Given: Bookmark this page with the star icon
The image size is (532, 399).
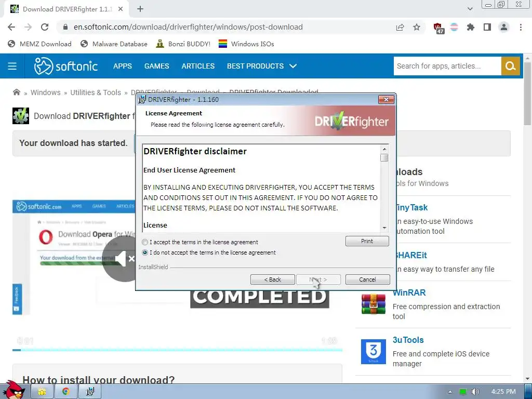Looking at the screenshot, I should 417,27.
